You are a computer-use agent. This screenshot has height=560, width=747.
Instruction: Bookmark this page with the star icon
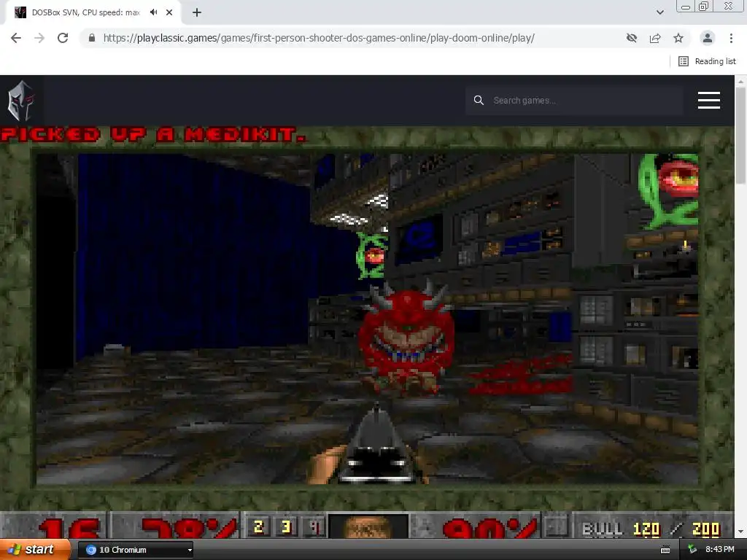[x=678, y=38]
